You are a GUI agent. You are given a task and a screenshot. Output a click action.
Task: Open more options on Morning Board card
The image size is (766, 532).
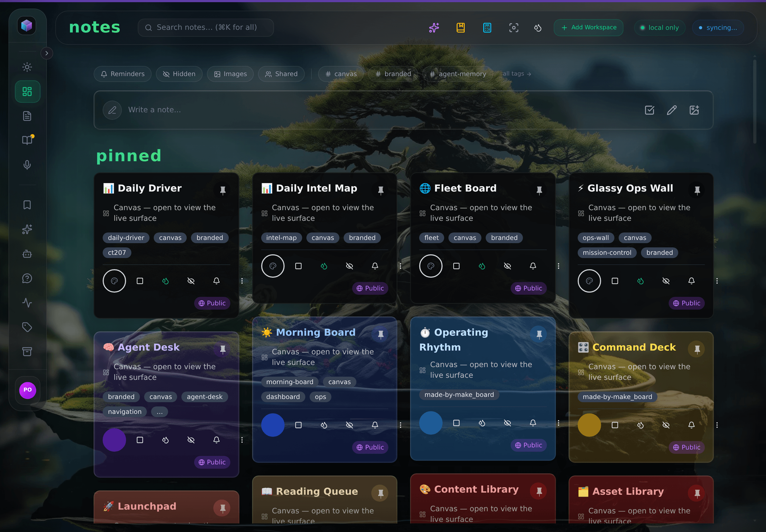pyautogui.click(x=400, y=425)
